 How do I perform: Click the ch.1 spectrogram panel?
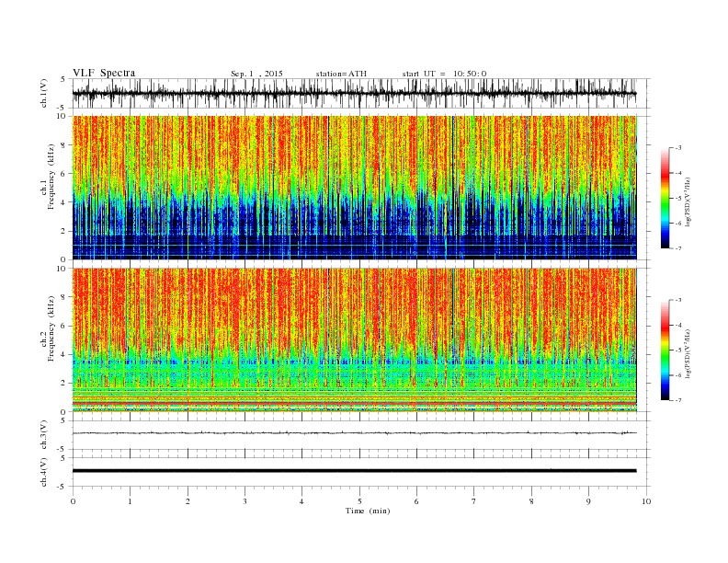pos(355,188)
